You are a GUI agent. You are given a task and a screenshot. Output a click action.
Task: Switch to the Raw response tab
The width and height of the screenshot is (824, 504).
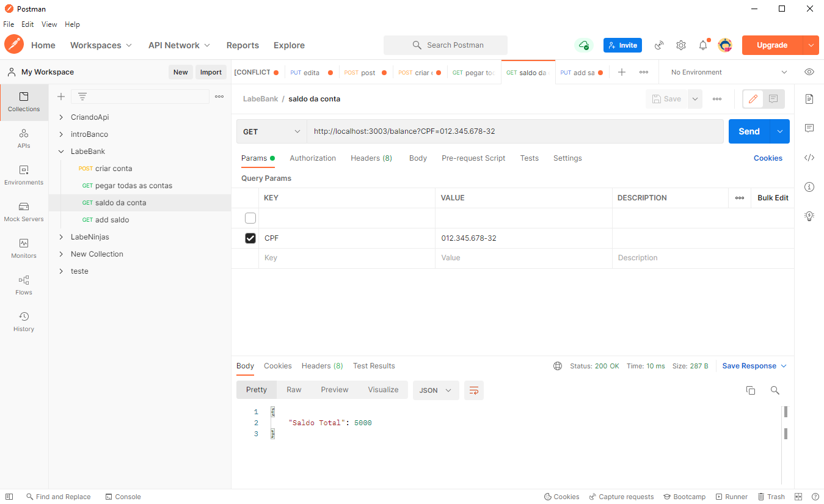[294, 389]
